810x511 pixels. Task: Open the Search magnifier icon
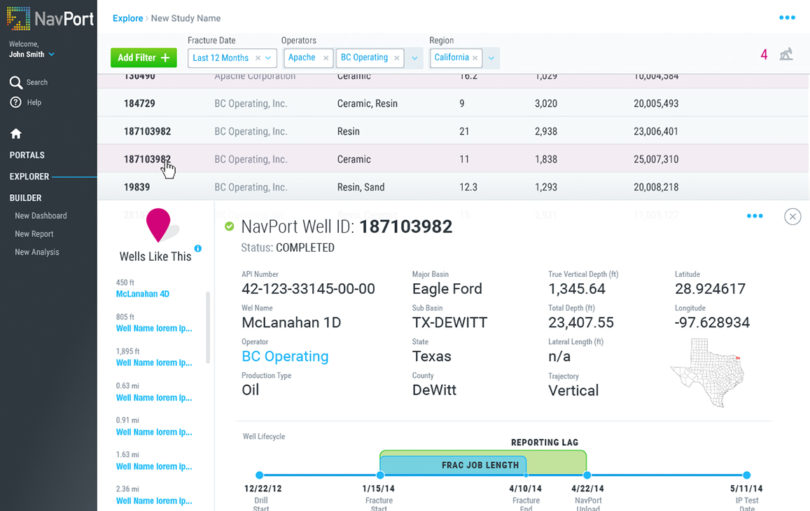point(15,82)
